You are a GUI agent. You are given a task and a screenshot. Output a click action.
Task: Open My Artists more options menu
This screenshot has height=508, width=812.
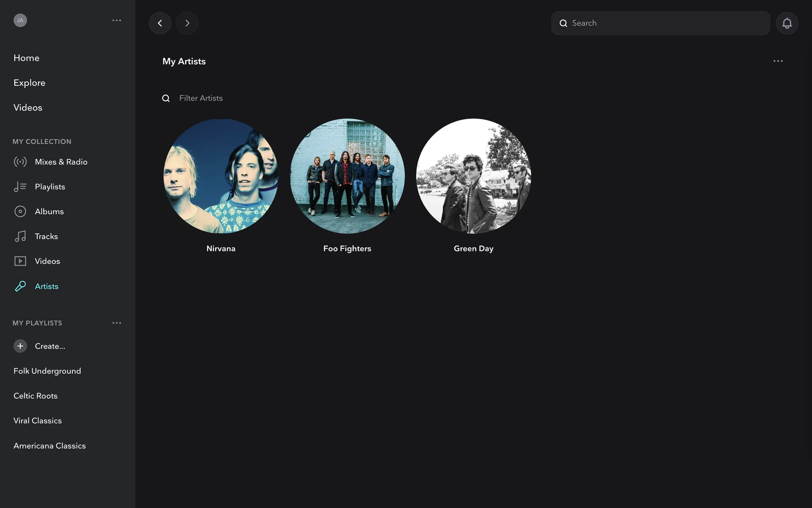point(778,61)
